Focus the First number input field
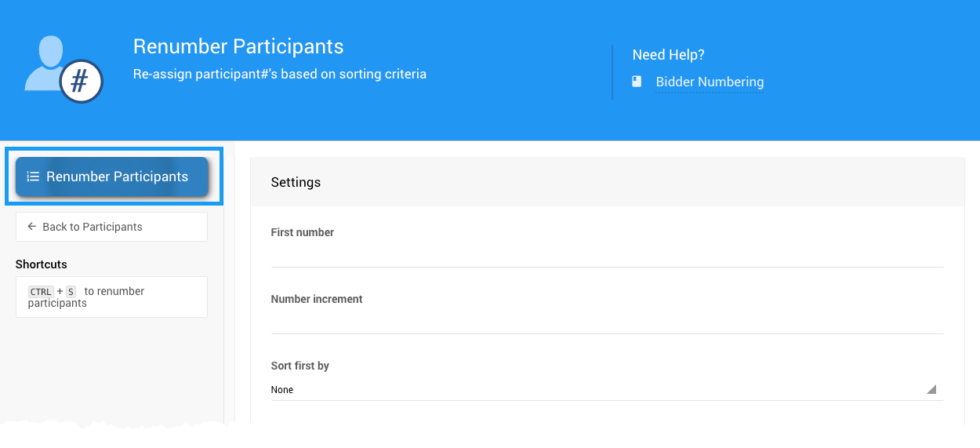 click(606, 255)
